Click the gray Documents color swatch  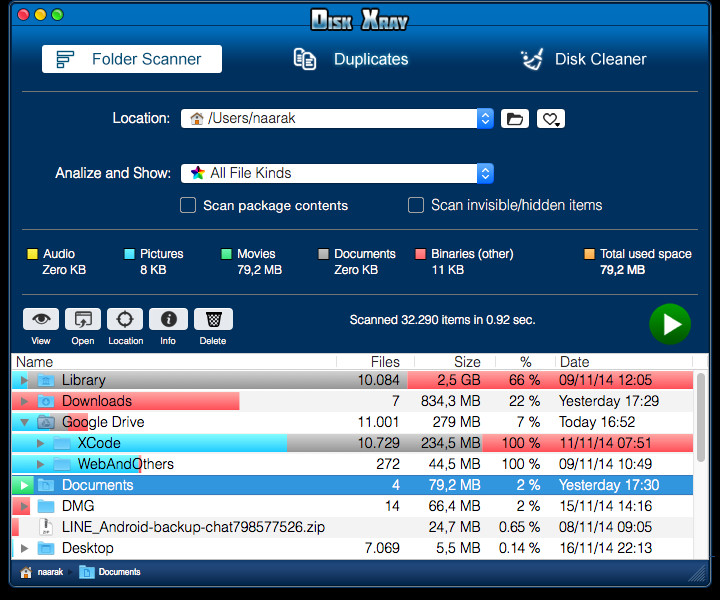(323, 254)
